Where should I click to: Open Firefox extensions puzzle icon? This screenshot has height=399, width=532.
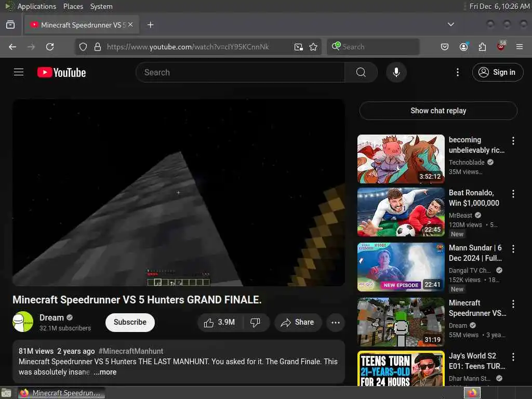click(x=482, y=47)
